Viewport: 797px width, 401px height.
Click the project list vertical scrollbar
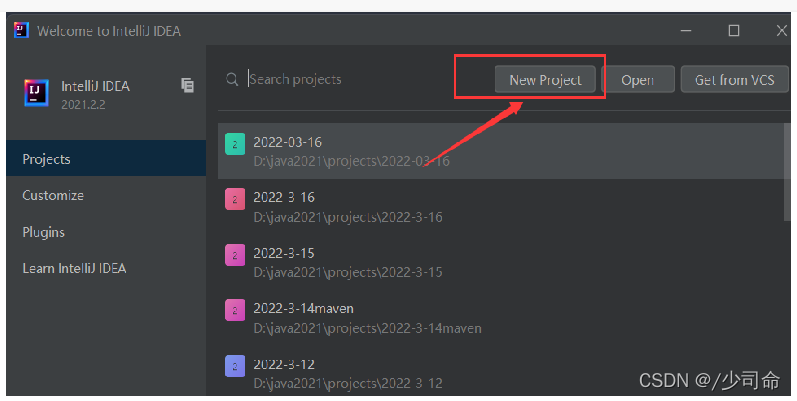click(787, 172)
